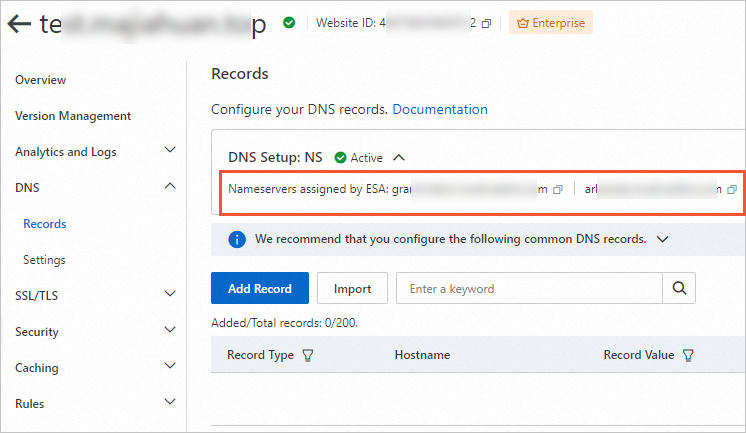The height and width of the screenshot is (433, 746).
Task: Copy the second ESA nameserver
Action: pyautogui.click(x=732, y=189)
